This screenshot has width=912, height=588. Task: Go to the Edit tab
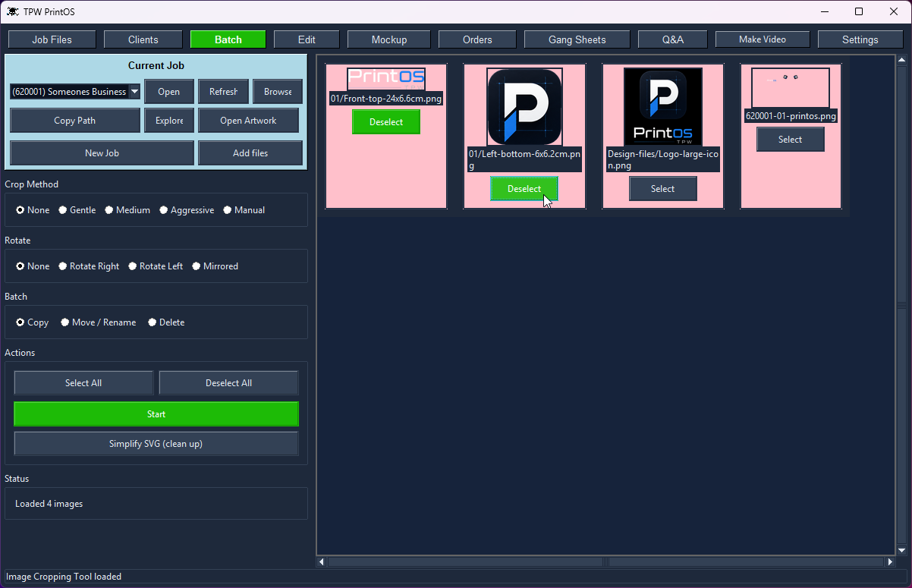point(307,39)
